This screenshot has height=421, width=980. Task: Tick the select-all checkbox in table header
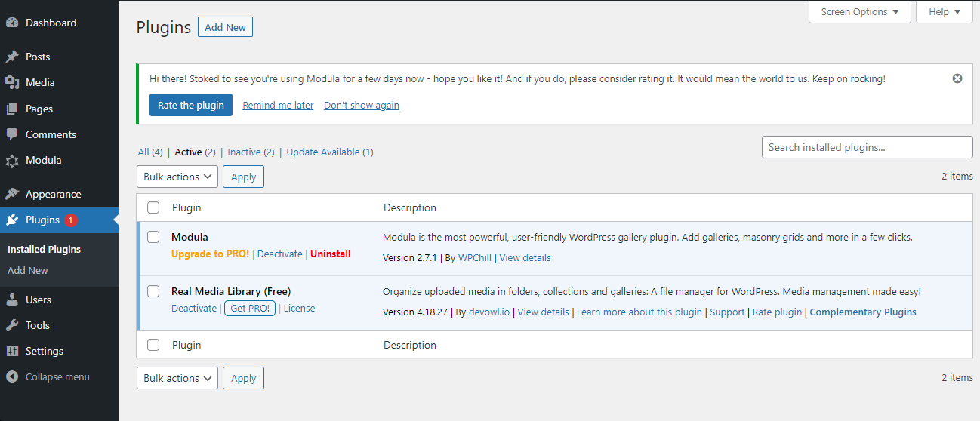coord(153,207)
